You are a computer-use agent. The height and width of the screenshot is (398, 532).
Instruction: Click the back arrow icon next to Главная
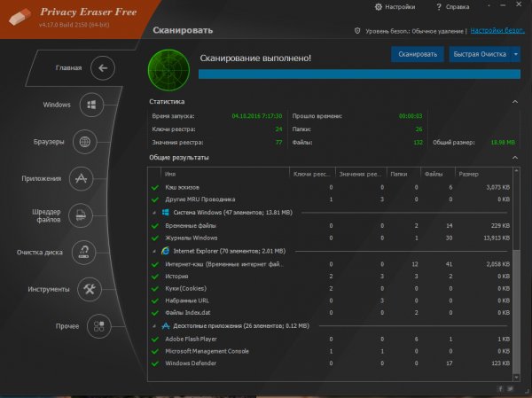point(103,68)
